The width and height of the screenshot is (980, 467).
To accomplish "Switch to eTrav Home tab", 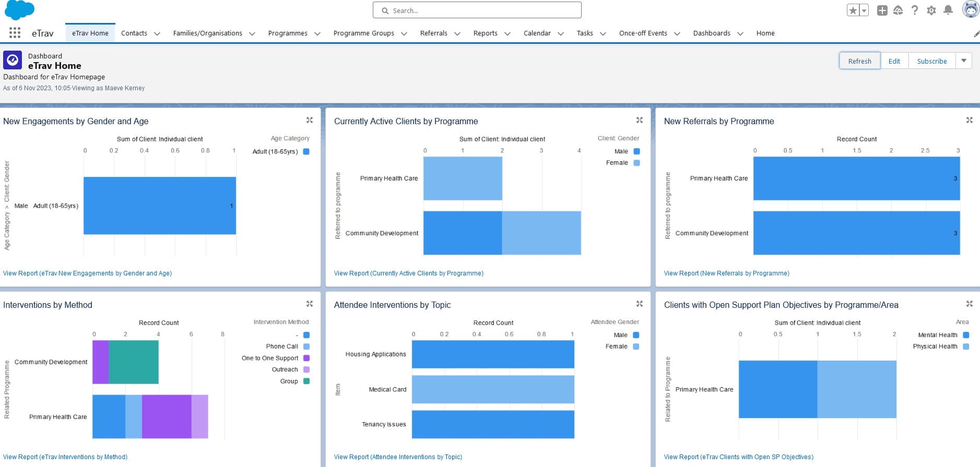I will tap(90, 33).
